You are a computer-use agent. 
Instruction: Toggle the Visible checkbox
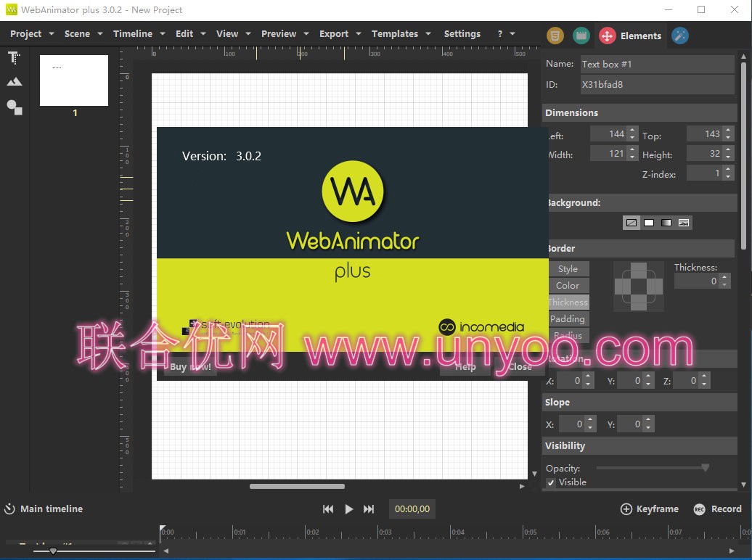(x=551, y=482)
